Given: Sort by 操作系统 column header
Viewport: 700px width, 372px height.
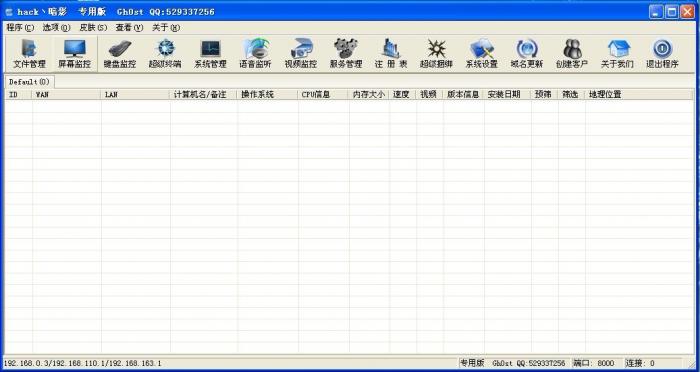Looking at the screenshot, I should point(268,95).
